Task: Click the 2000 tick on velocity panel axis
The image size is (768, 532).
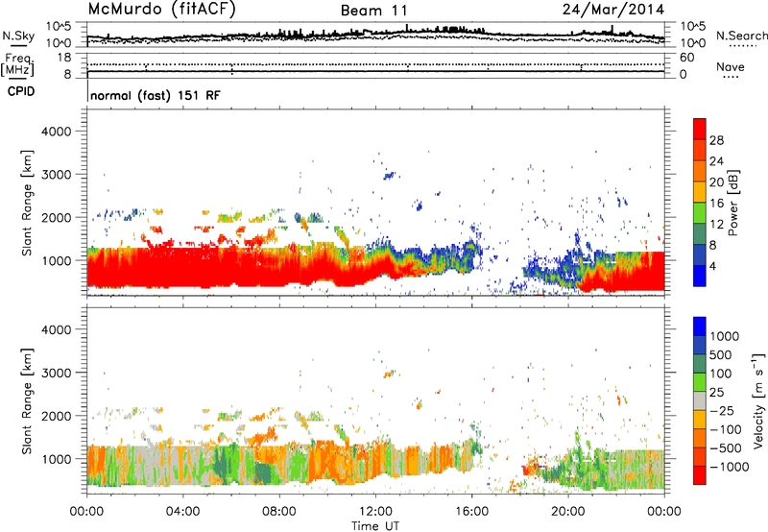Action: pyautogui.click(x=57, y=416)
